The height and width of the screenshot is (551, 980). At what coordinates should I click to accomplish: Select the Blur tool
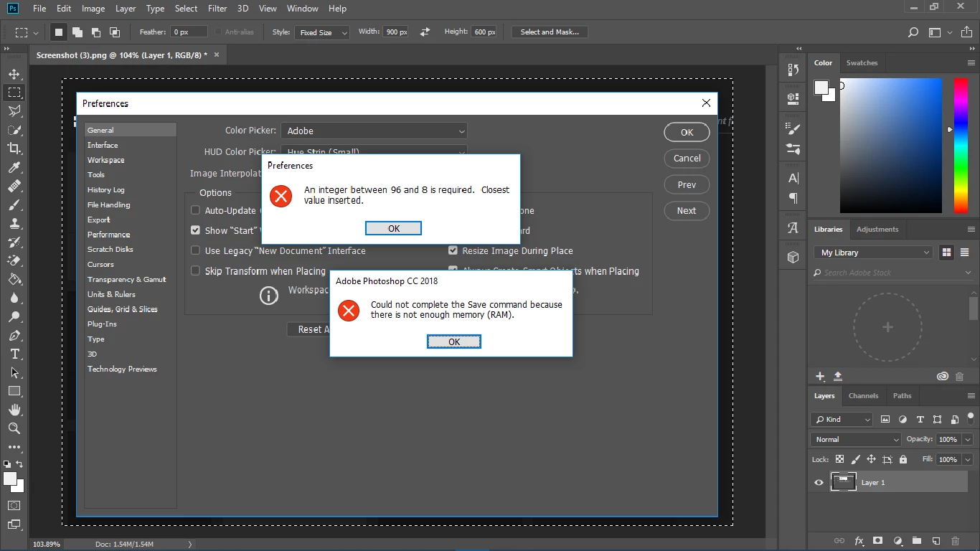click(14, 298)
